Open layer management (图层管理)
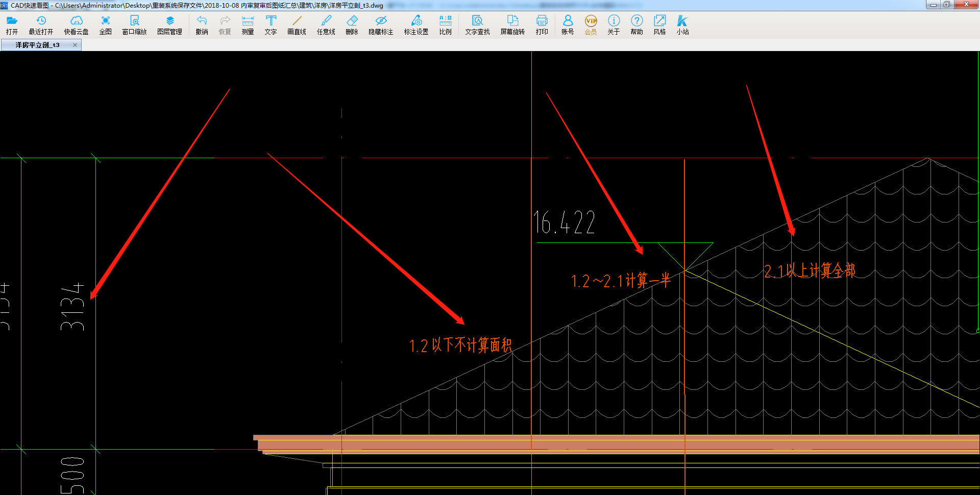 [169, 24]
